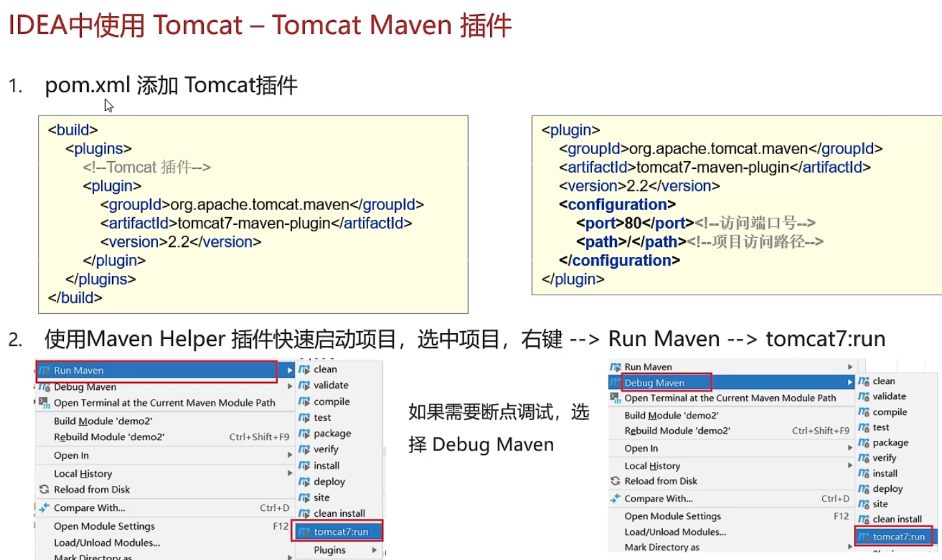This screenshot has width=942, height=560.
Task: Click the '<configuration>' opening tag line
Action: pyautogui.click(x=617, y=204)
